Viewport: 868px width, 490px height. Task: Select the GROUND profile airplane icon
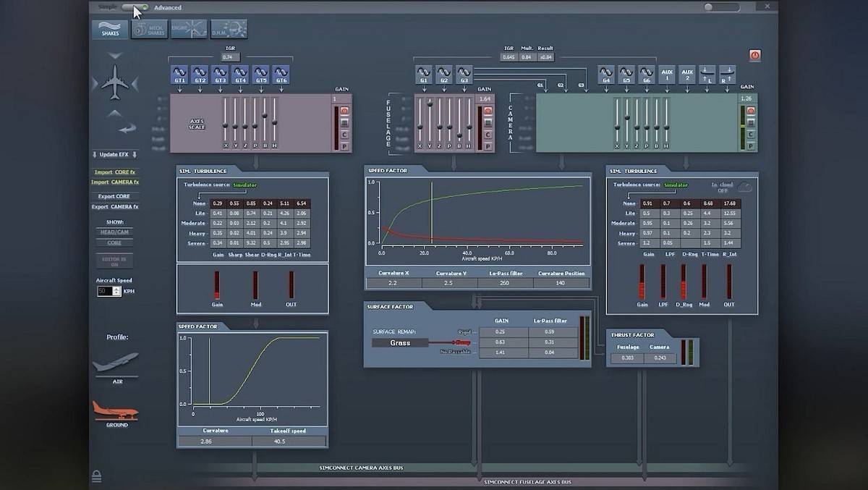point(116,411)
